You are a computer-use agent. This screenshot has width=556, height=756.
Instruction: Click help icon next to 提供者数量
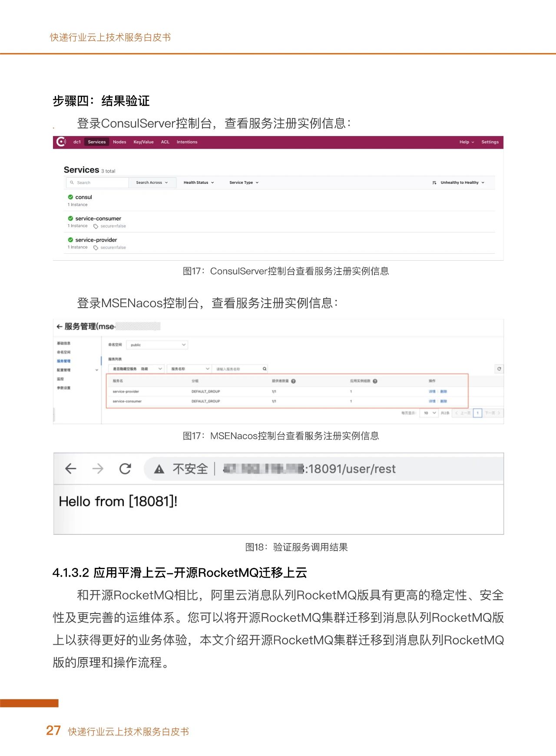pyautogui.click(x=293, y=381)
